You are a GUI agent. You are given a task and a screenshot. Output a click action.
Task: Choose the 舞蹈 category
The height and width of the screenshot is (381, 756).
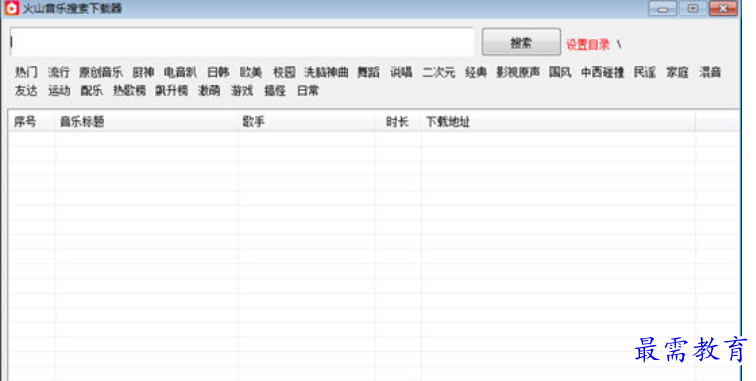tap(368, 72)
